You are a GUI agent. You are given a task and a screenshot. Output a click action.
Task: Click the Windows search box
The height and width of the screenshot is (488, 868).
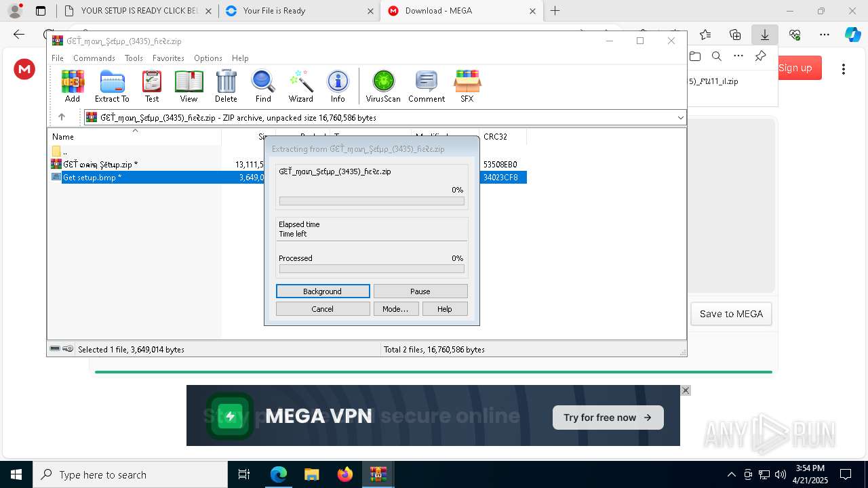[130, 474]
